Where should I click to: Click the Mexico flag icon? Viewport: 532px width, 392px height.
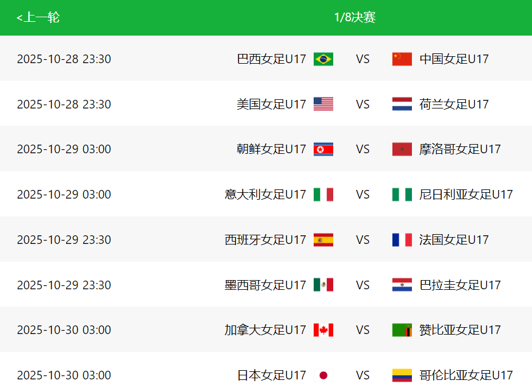[x=324, y=285]
